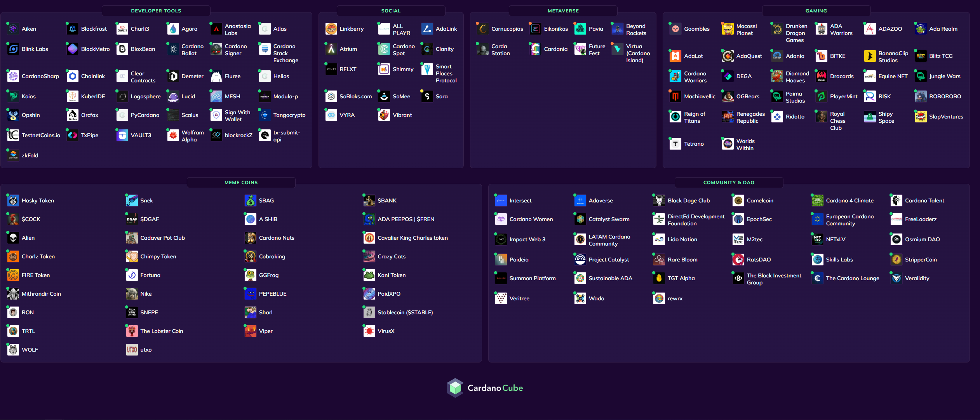
Task: Open the Veralidity check icon
Action: tap(896, 278)
